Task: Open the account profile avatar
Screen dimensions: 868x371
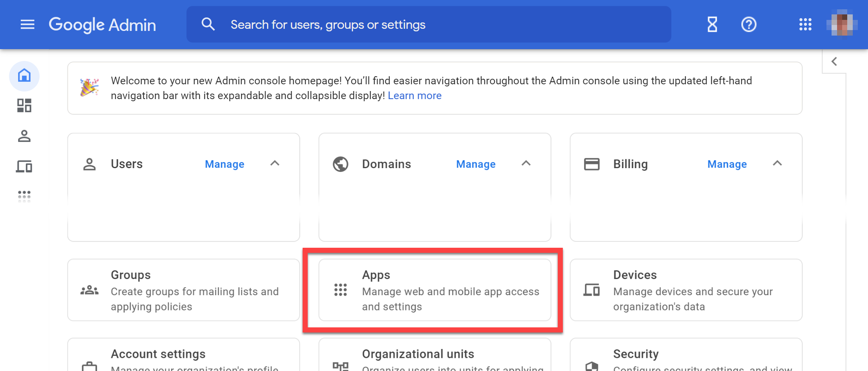Action: [x=842, y=24]
